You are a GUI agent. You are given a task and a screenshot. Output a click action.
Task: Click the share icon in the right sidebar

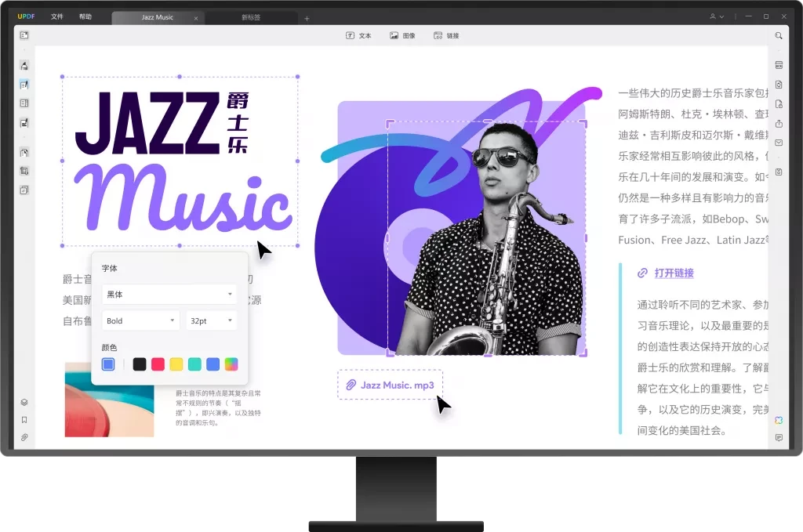pyautogui.click(x=779, y=124)
